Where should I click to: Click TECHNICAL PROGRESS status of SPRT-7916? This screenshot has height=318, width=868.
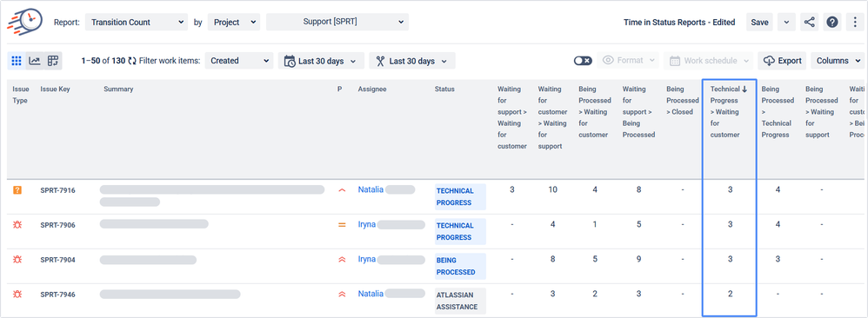point(460,197)
